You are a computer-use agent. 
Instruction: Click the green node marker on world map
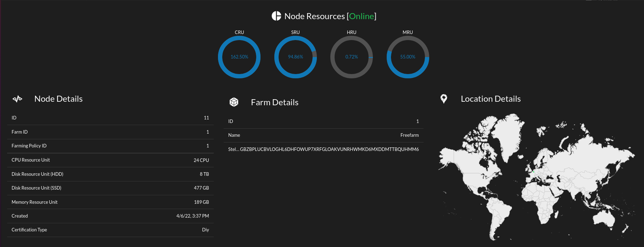[533, 172]
